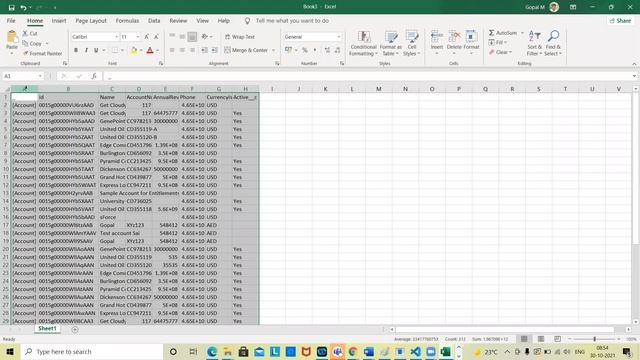Open Visual Studio Code from taskbar
640x360 pixels.
pyautogui.click(x=416, y=351)
